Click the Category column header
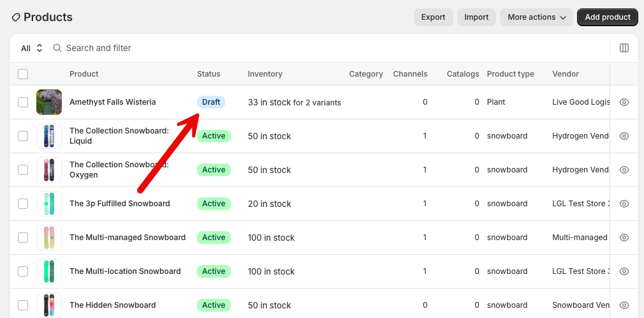 (x=366, y=74)
